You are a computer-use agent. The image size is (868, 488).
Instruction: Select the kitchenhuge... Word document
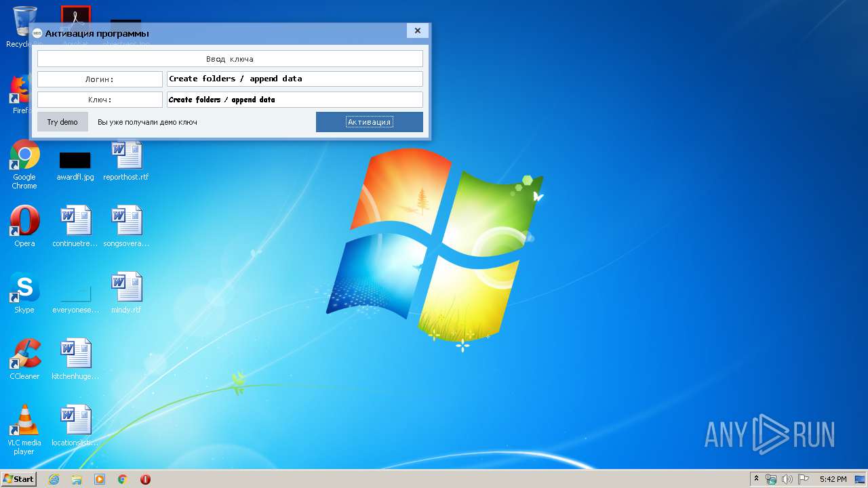click(x=75, y=359)
